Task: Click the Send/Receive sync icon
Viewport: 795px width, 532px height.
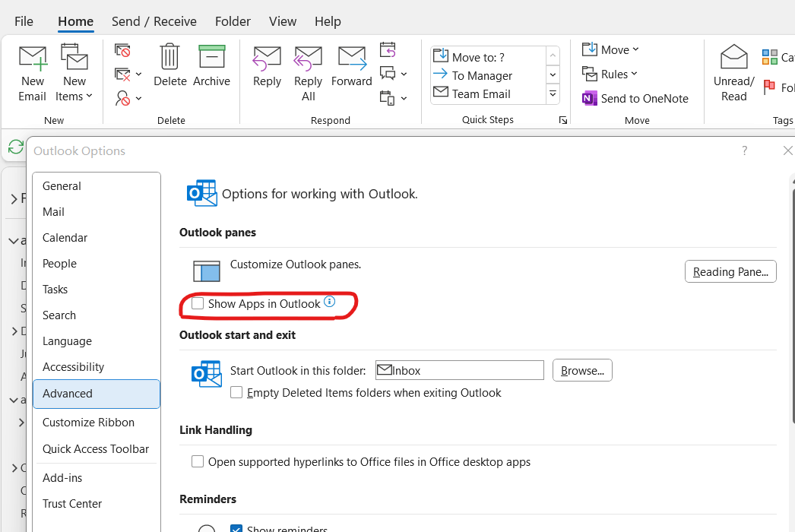Action: (16, 147)
